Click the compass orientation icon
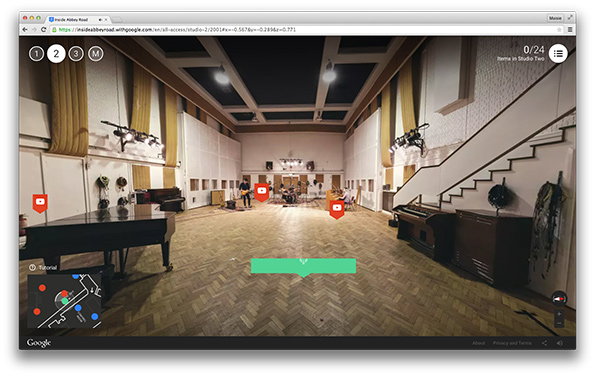Screen dimensions: 595x376 tap(559, 299)
